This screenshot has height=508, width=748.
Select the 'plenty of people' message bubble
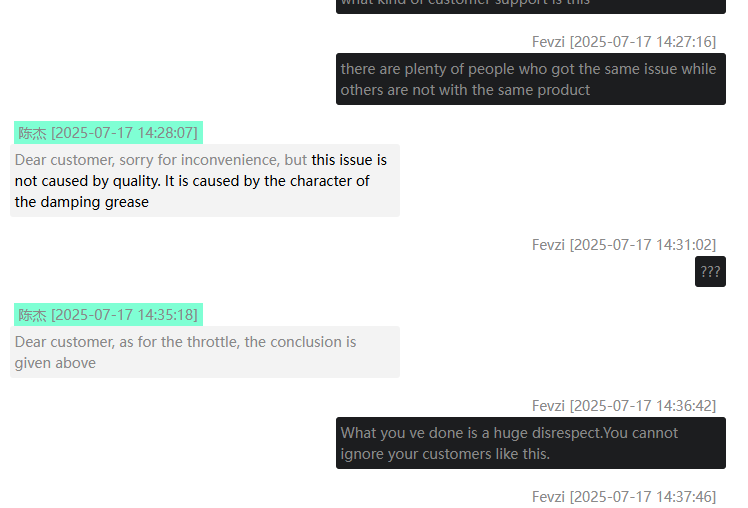click(x=530, y=79)
